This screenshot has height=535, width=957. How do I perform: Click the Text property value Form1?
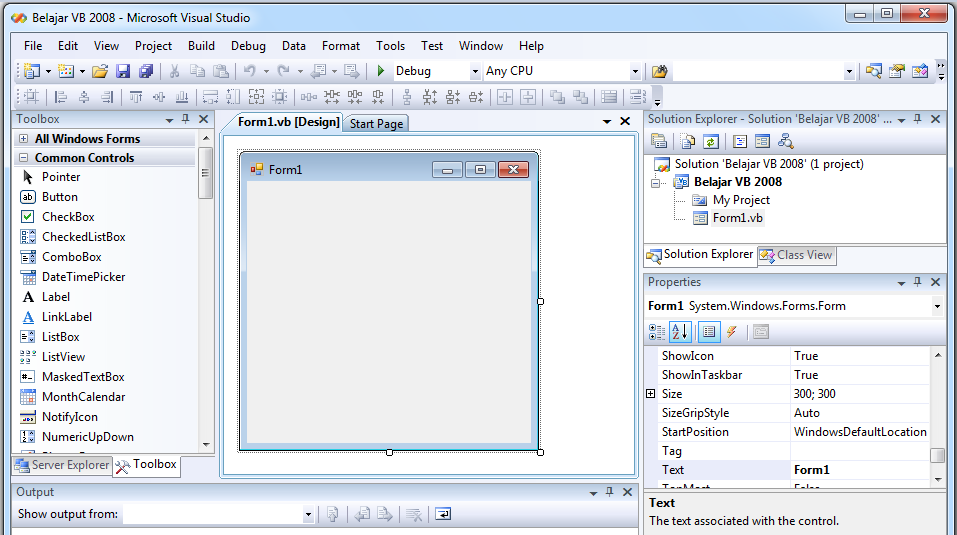coord(861,470)
